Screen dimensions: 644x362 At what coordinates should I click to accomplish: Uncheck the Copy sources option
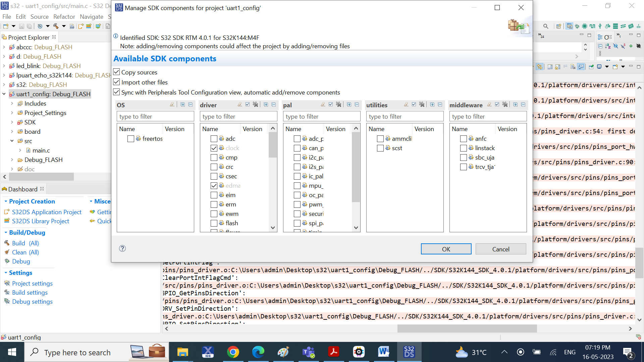tap(116, 72)
